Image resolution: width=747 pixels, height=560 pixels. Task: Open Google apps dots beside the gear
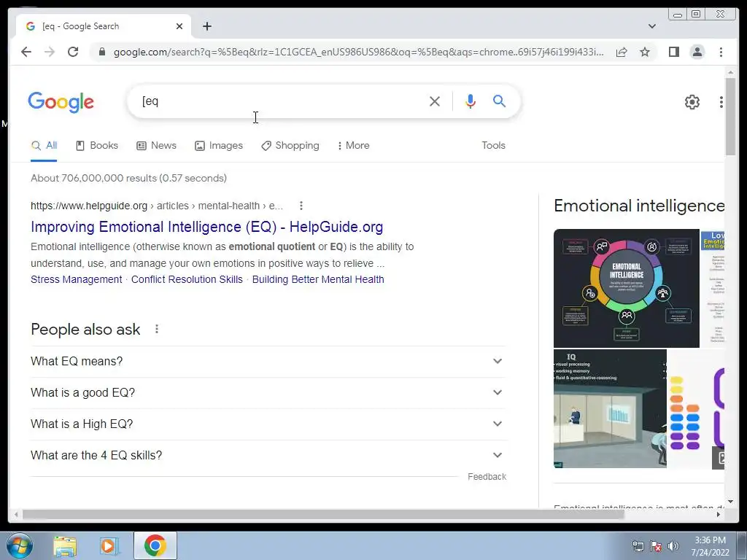pyautogui.click(x=721, y=102)
